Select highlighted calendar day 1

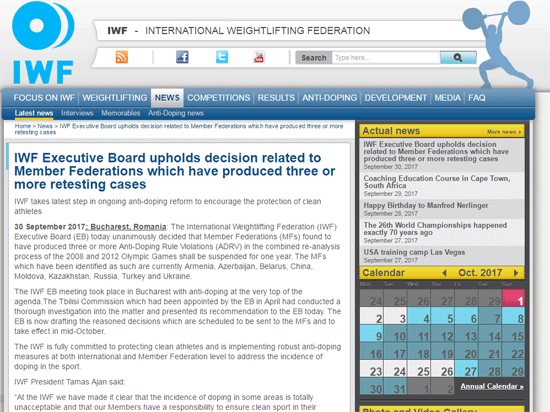coord(513,298)
